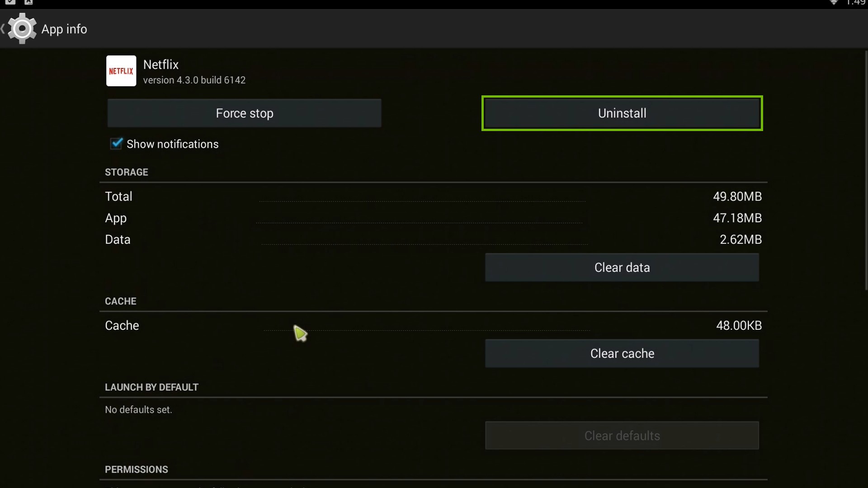Screen dimensions: 868x488
Task: Click the STORAGE section header
Action: pyautogui.click(x=127, y=172)
